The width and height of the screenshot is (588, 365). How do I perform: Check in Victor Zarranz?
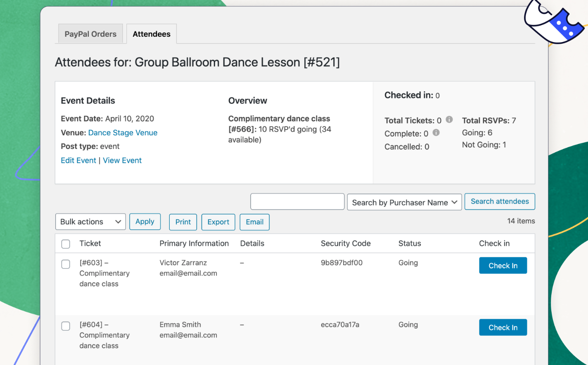pyautogui.click(x=503, y=266)
